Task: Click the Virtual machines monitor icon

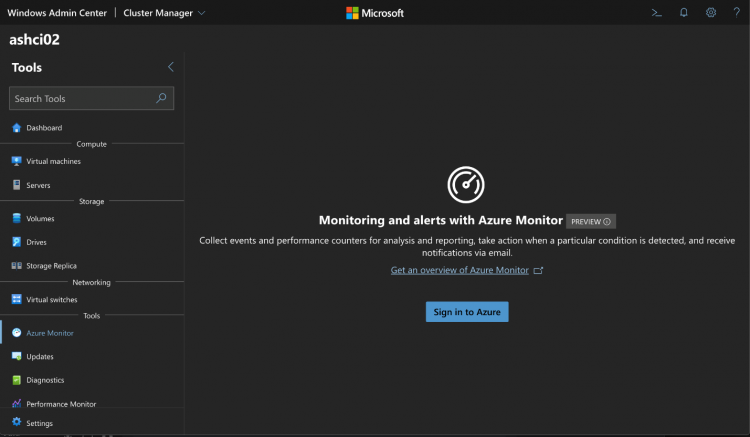Action: pyautogui.click(x=16, y=161)
